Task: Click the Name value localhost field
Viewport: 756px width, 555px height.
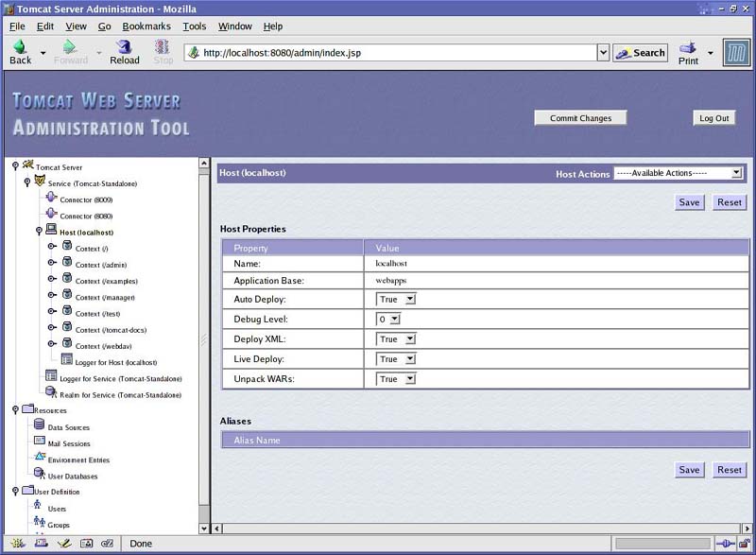Action: pos(391,264)
